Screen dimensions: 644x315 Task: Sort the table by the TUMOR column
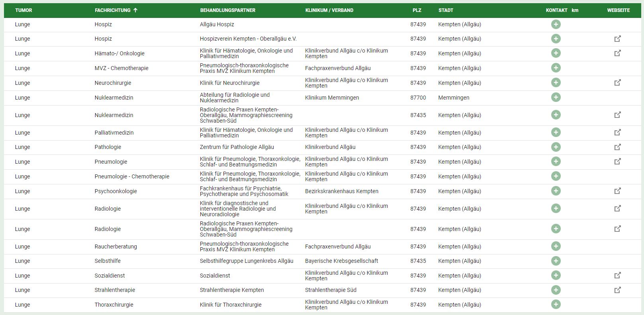[x=23, y=10]
